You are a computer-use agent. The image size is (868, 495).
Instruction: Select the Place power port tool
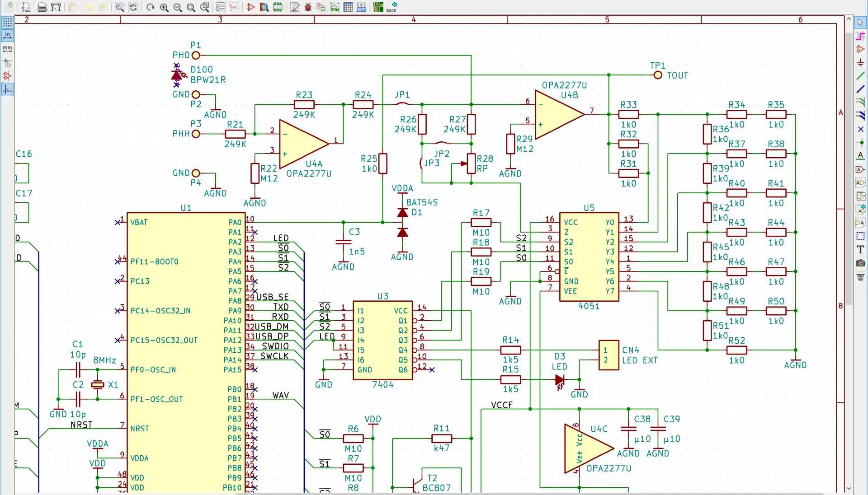point(860,62)
